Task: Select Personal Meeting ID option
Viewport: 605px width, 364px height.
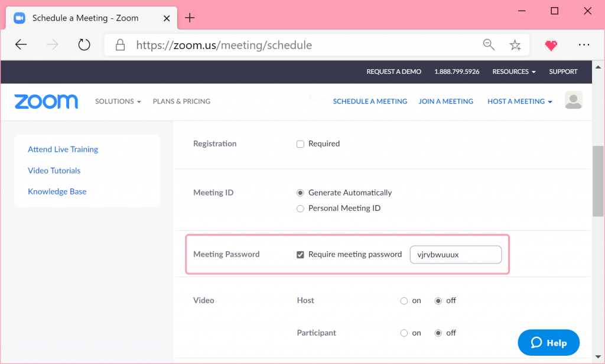Action: [300, 209]
